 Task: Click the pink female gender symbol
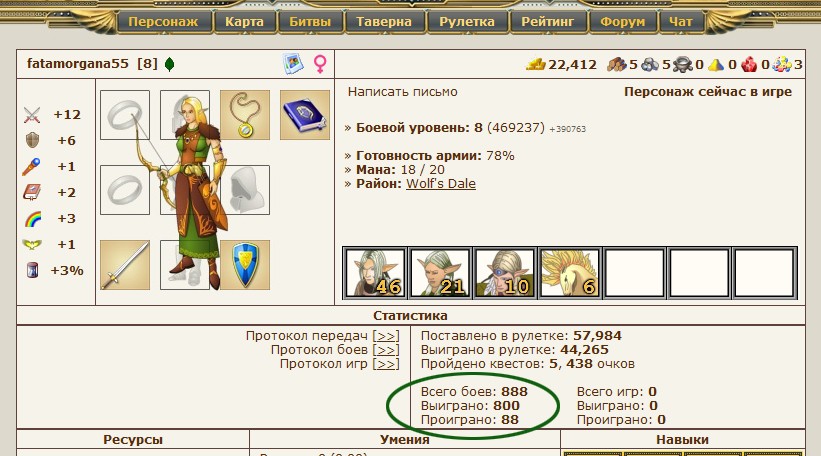(x=320, y=64)
